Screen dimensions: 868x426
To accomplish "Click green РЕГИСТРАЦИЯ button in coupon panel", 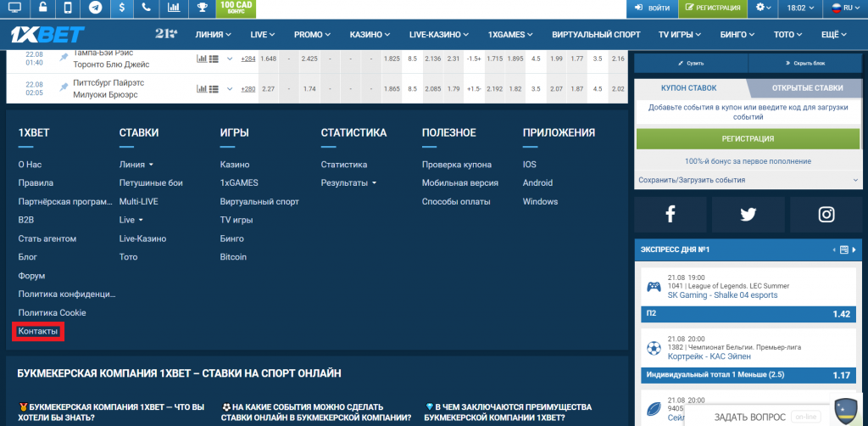I will (748, 138).
